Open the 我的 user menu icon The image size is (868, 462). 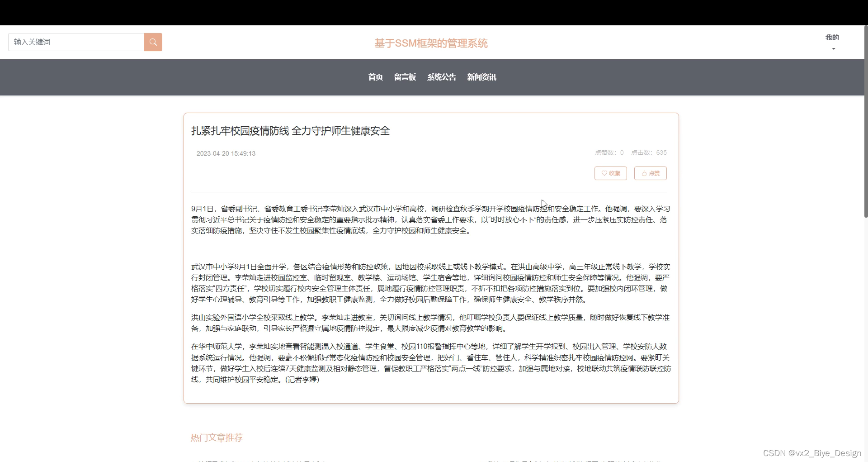(832, 38)
